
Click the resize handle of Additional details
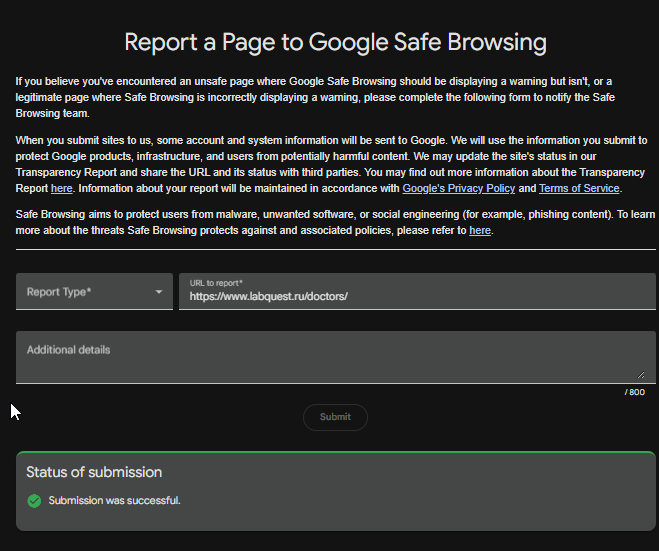pos(641,374)
